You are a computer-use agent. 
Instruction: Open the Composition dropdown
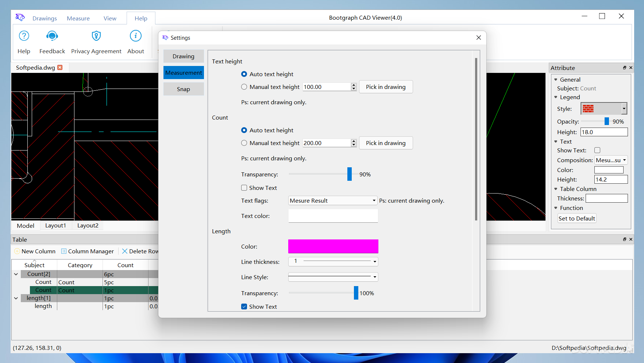[611, 160]
